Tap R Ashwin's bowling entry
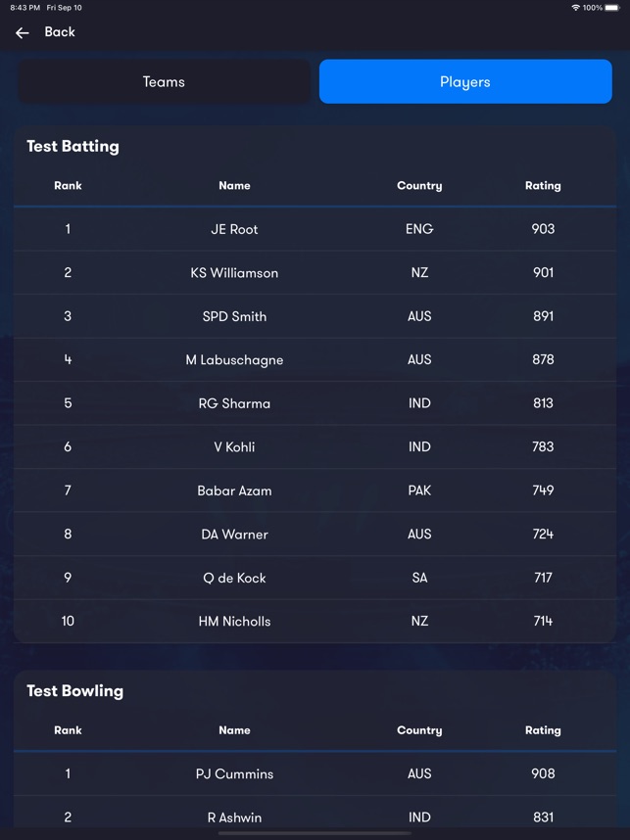The image size is (630, 840). pyautogui.click(x=315, y=817)
